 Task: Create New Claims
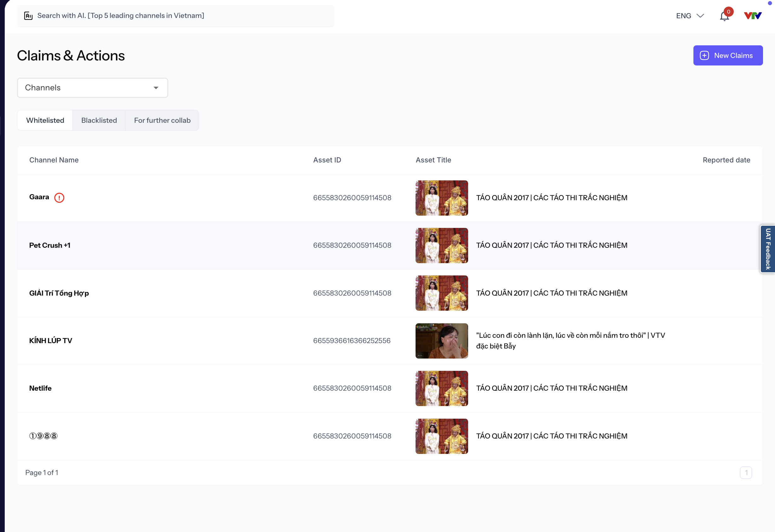(728, 55)
